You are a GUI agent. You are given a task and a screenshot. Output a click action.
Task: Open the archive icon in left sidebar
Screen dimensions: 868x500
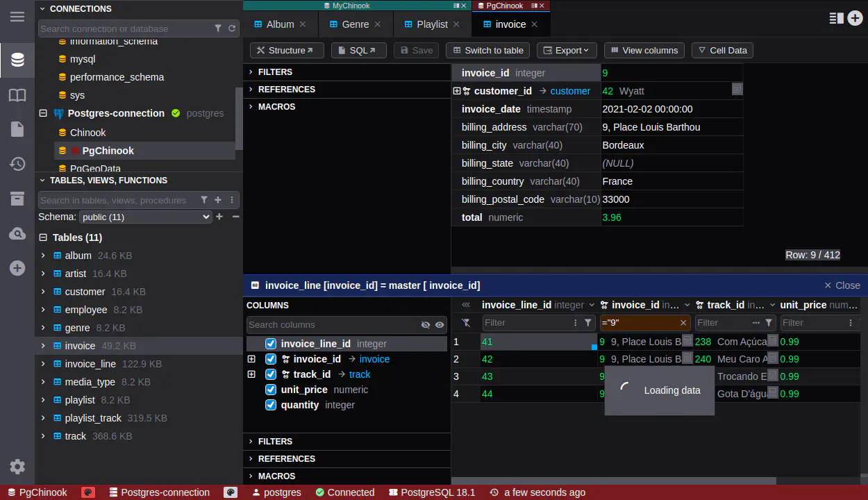coord(17,199)
